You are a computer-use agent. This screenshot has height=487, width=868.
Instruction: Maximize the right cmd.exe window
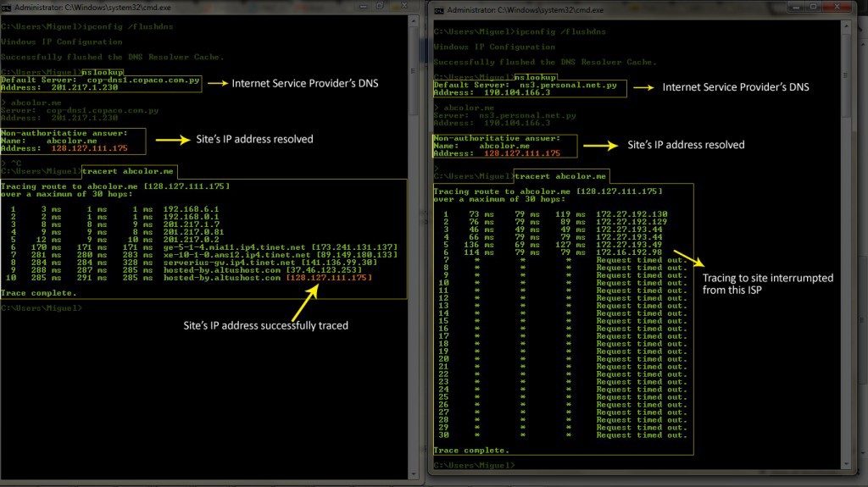tap(813, 7)
